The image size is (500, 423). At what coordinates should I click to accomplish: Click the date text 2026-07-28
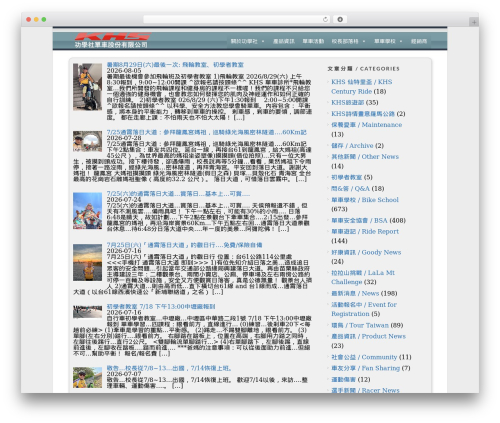click(124, 138)
